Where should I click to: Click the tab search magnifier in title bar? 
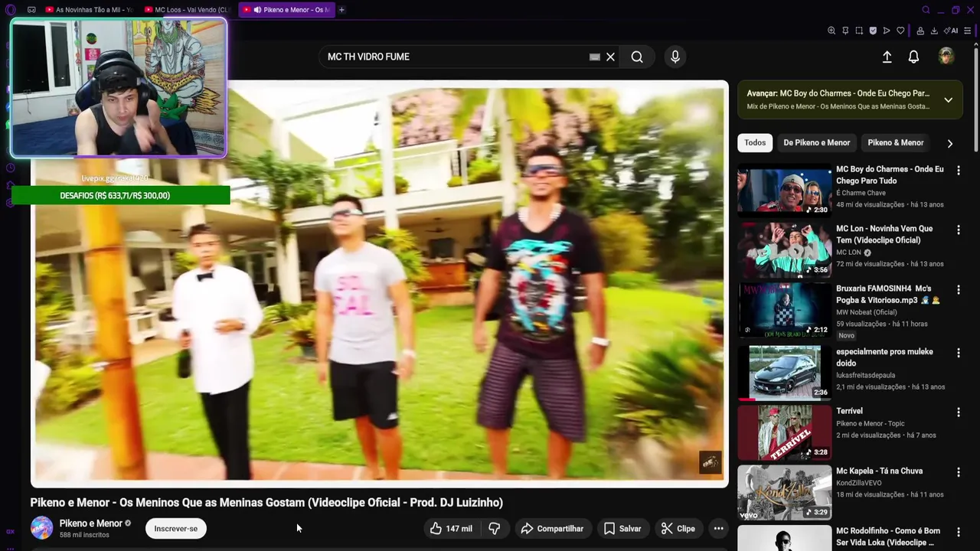(x=926, y=10)
